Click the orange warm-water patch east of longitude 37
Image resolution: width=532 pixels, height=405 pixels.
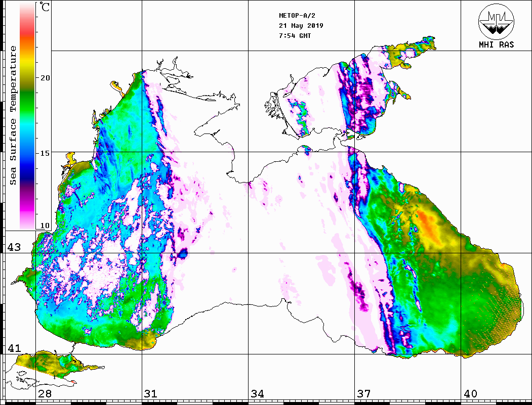tap(429, 227)
